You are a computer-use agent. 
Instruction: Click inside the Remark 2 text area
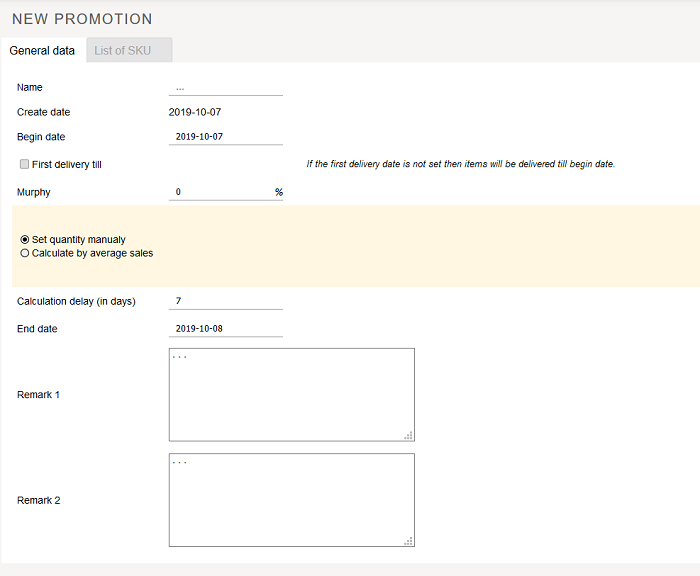coord(290,500)
